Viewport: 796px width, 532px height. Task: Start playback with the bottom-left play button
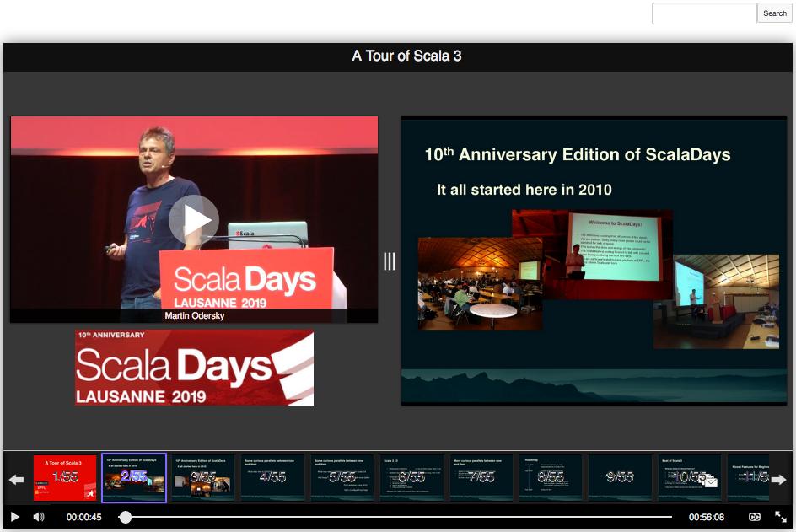point(15,517)
